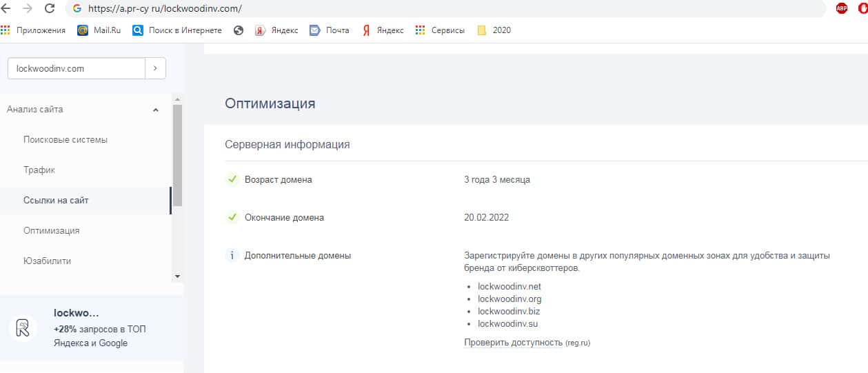Open the Почта bookmark
Image resolution: width=868 pixels, height=373 pixels.
(329, 30)
